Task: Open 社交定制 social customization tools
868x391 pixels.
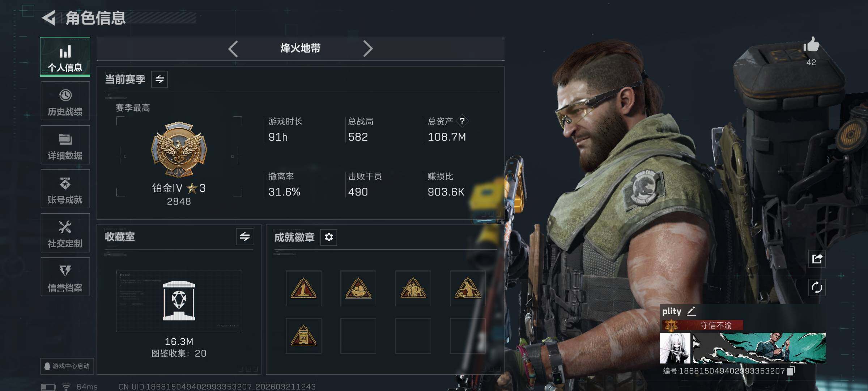Action: 65,233
